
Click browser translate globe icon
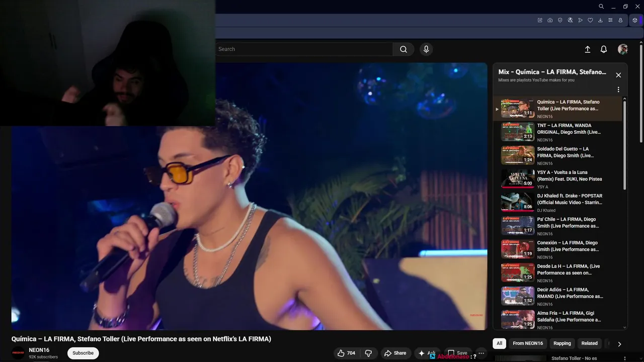pos(570,20)
